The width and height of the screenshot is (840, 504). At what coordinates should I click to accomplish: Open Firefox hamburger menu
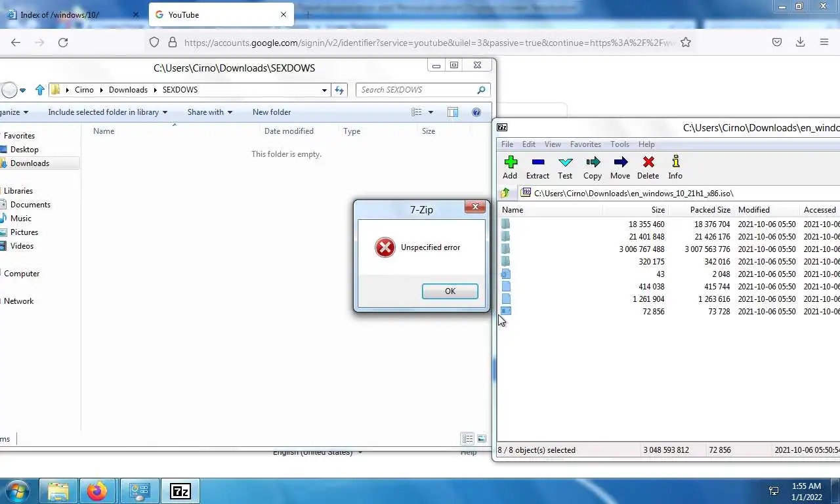(824, 42)
